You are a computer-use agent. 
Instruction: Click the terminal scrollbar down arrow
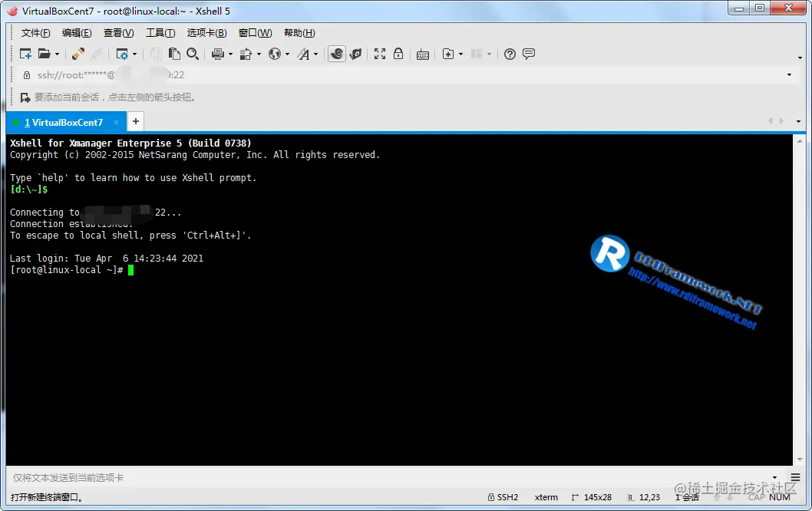pos(800,460)
